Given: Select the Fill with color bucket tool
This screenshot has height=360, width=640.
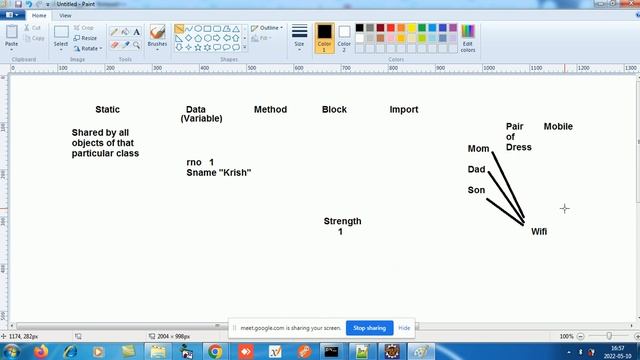Looking at the screenshot, I should 125,32.
